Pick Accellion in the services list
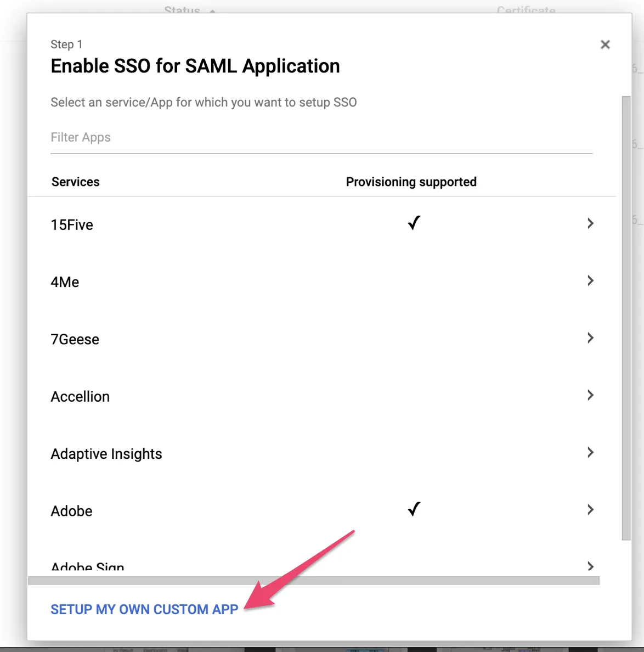 tap(80, 397)
